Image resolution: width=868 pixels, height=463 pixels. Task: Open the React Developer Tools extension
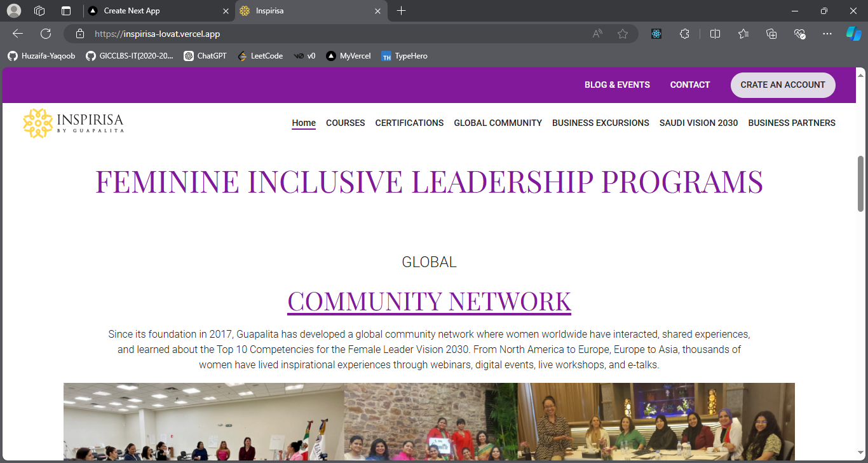[656, 34]
